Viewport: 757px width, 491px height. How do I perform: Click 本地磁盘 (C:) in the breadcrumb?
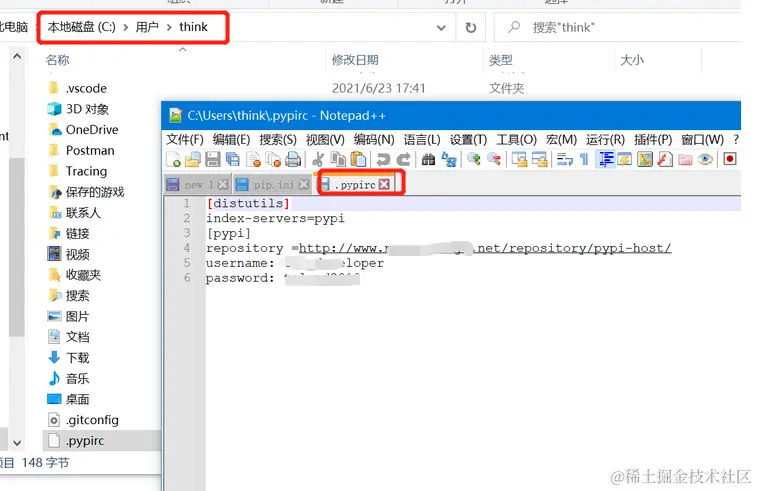pyautogui.click(x=82, y=27)
